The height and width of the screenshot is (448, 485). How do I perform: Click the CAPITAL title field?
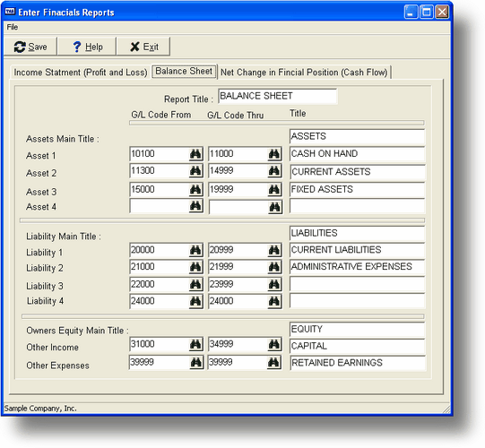(358, 346)
